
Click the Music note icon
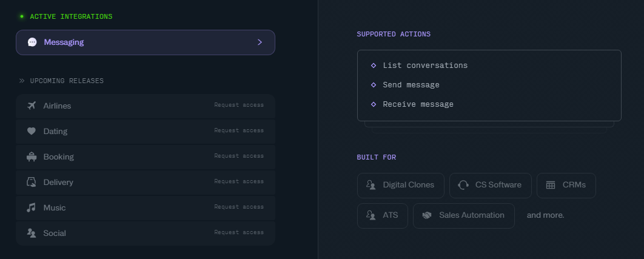[32, 207]
